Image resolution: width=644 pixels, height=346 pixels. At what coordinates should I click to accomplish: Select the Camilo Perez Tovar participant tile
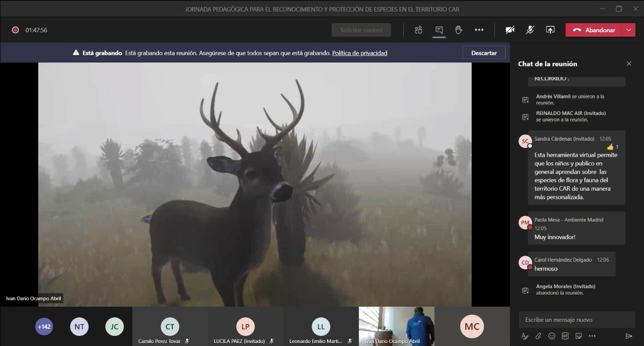169,326
